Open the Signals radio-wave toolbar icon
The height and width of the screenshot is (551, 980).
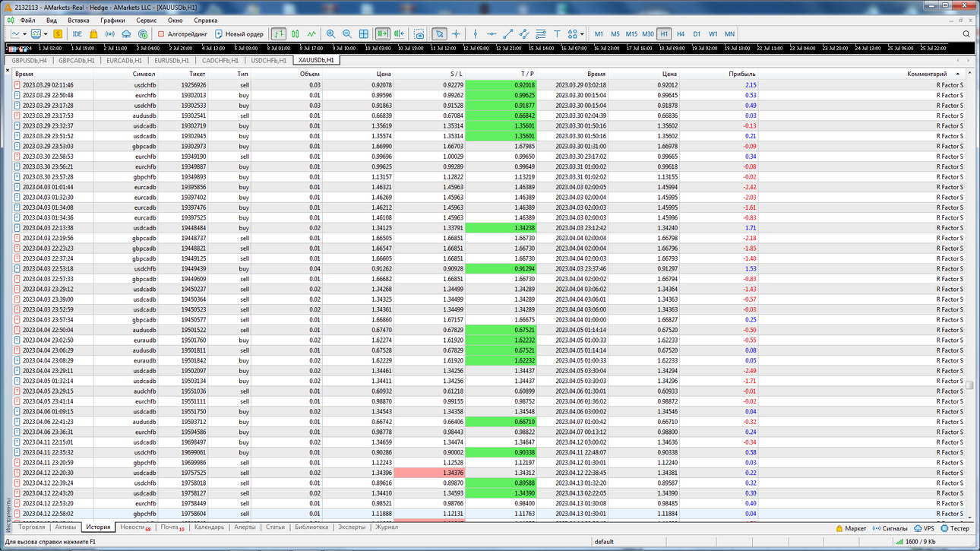pos(110,34)
